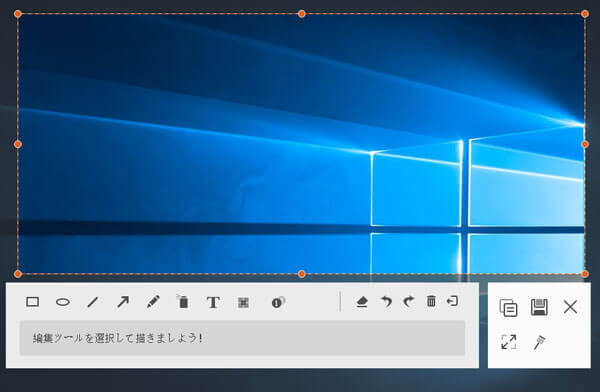Click the right-middle orange selection handle
This screenshot has height=392, width=600.
pos(585,144)
